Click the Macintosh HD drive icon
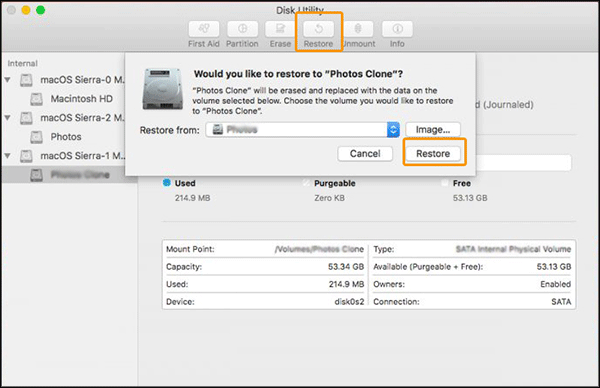 click(36, 99)
